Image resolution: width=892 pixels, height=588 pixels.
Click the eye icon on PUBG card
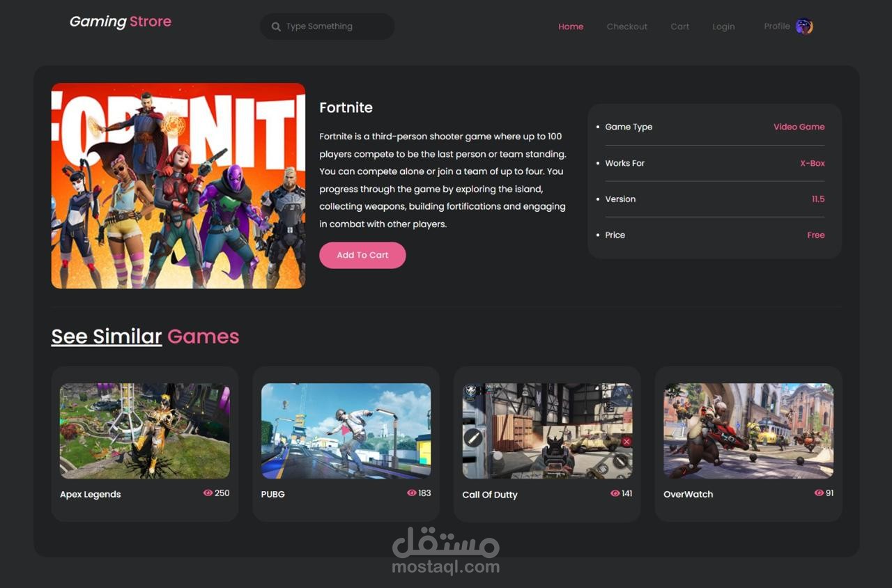point(411,493)
